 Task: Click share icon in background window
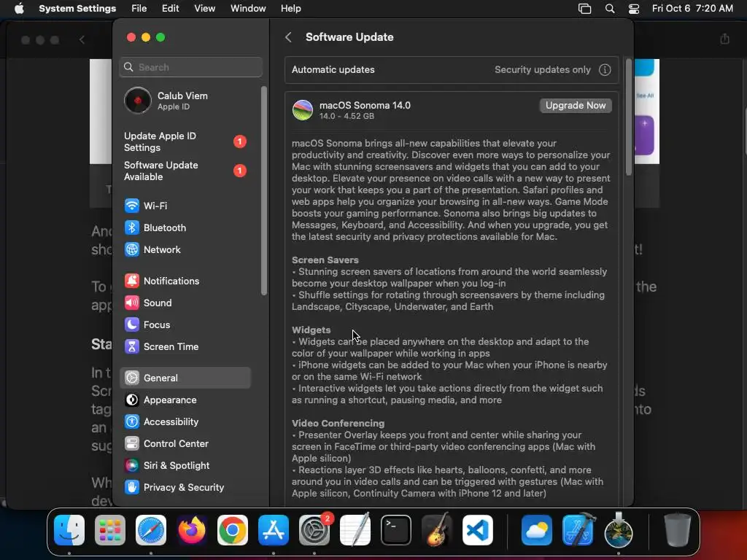pyautogui.click(x=724, y=39)
